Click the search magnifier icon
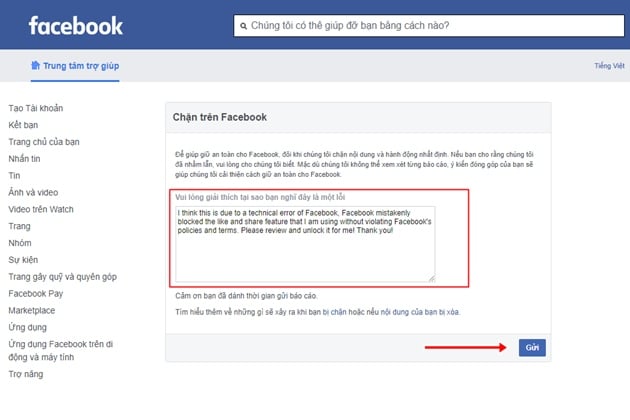Image resolution: width=630 pixels, height=420 pixels. [243, 26]
